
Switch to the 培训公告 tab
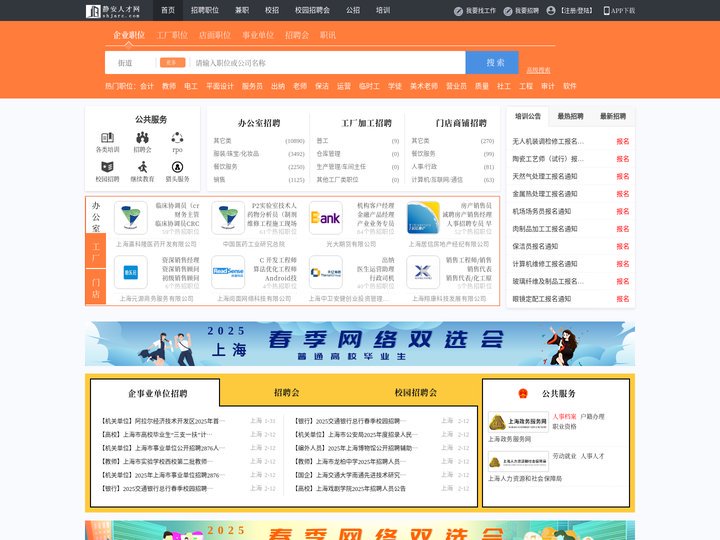[x=528, y=116]
